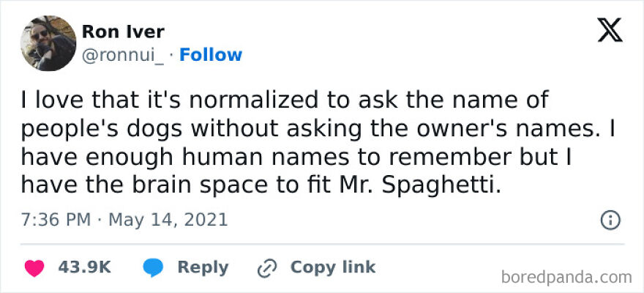
Task: Open Ron Iver's profile avatar
Action: click(48, 43)
